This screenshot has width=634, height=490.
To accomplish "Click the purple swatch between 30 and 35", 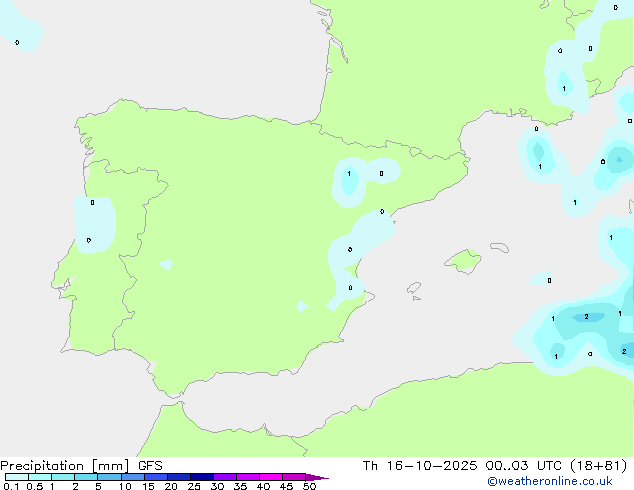I will [225, 477].
